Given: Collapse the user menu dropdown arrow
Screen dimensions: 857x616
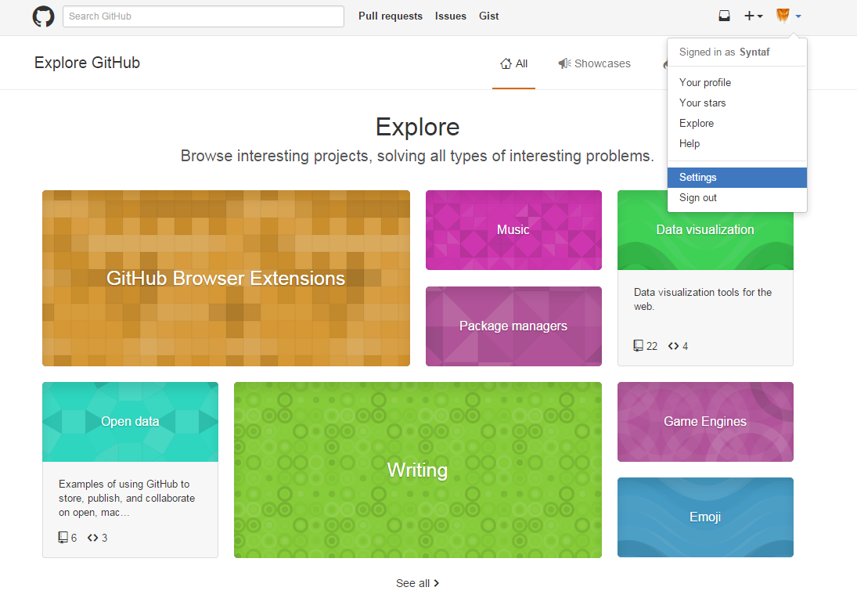Looking at the screenshot, I should click(x=798, y=16).
